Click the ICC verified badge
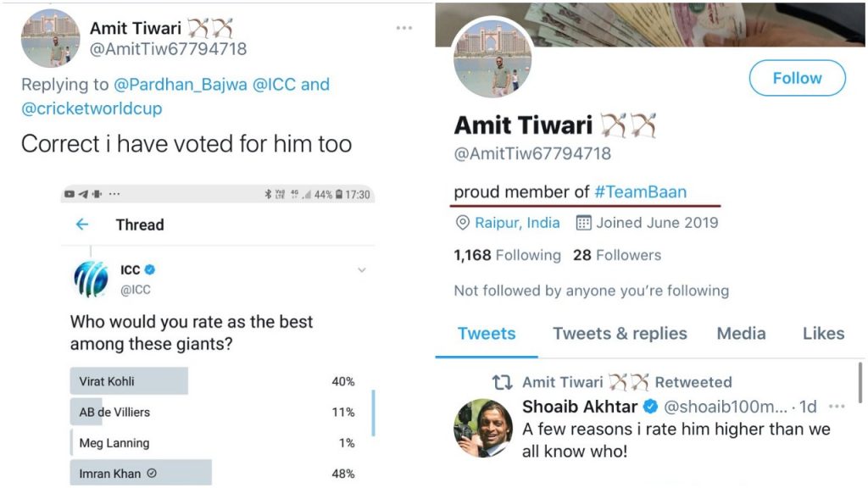This screenshot has height=488, width=868. [150, 269]
